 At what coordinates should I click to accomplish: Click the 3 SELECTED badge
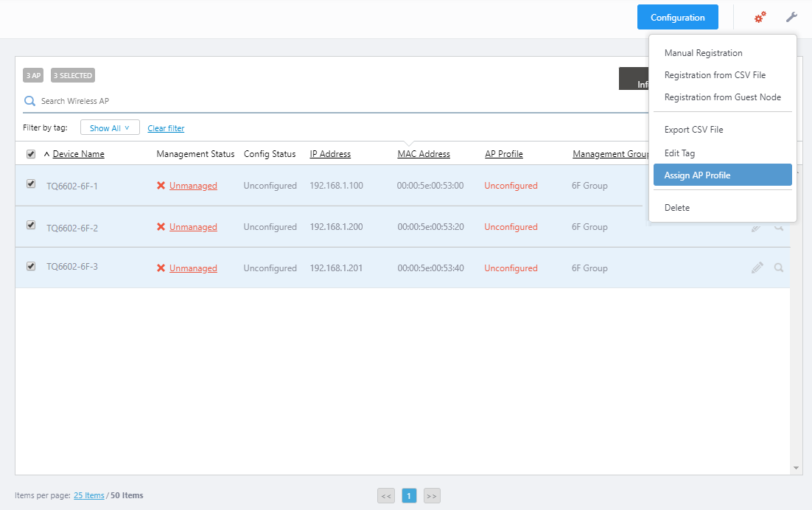coord(73,76)
